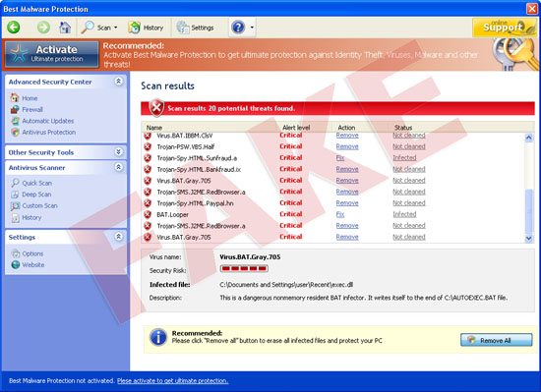Open History from the toolbar
The image size is (541, 392).
click(x=146, y=28)
